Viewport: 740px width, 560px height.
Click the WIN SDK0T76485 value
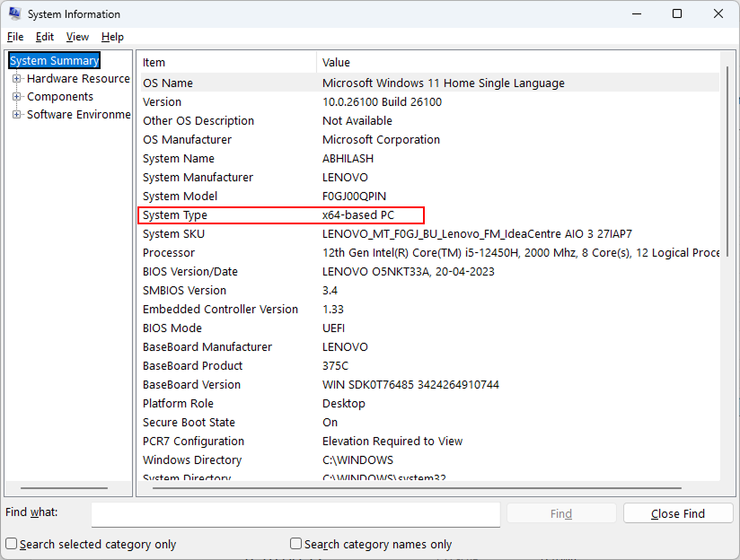(x=410, y=385)
